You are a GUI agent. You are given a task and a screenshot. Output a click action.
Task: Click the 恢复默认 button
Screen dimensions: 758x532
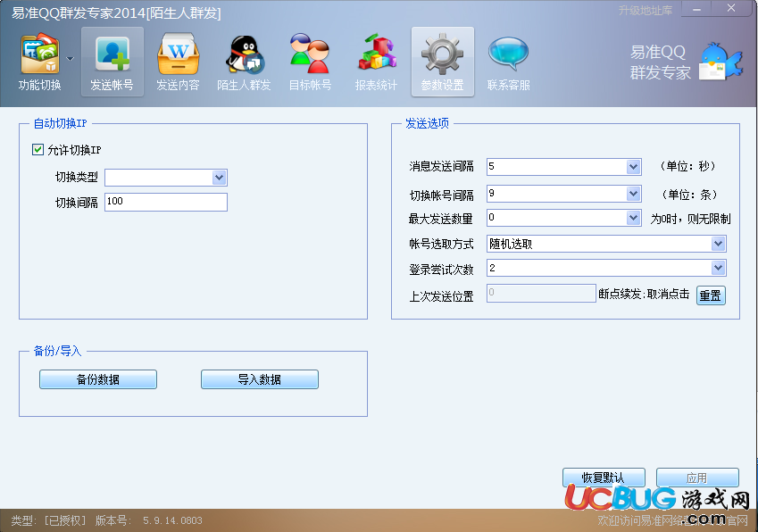[604, 478]
